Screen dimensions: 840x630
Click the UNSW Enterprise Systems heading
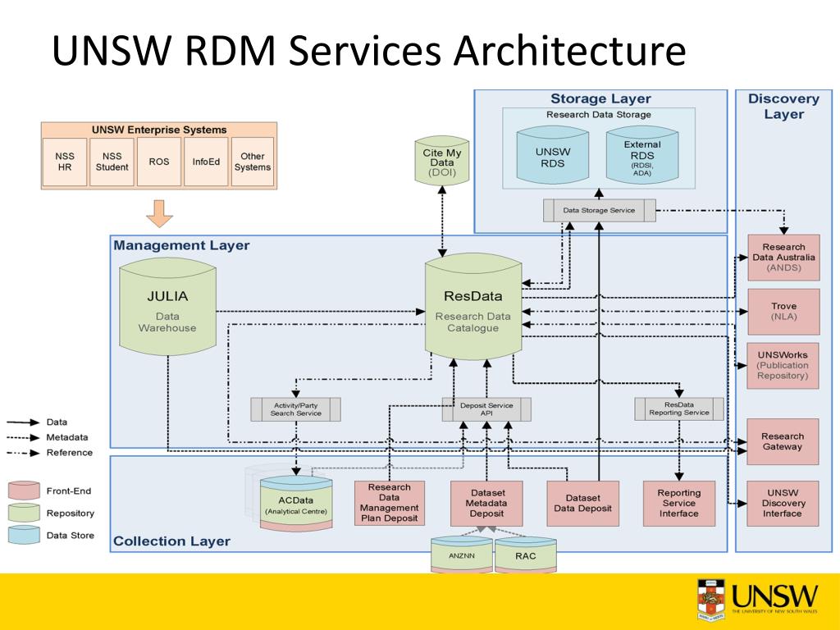(x=159, y=130)
